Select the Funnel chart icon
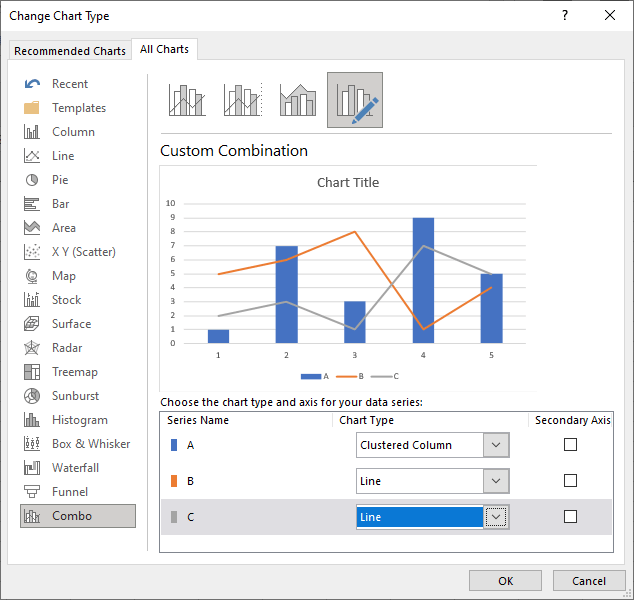This screenshot has width=634, height=600. coord(32,492)
